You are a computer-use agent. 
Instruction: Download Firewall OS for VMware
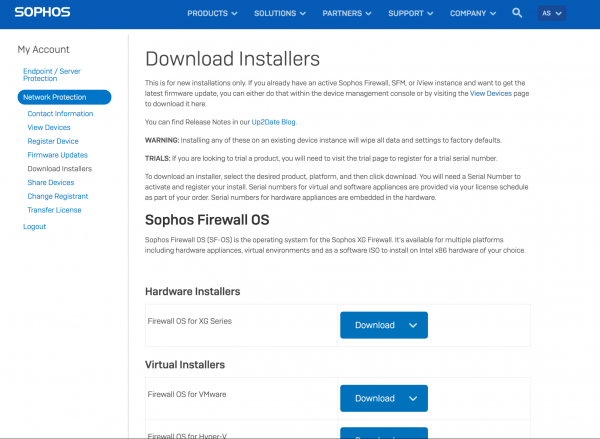(x=383, y=398)
